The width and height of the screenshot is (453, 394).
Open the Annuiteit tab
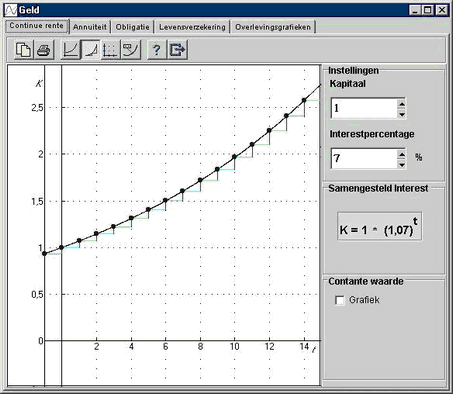point(90,27)
